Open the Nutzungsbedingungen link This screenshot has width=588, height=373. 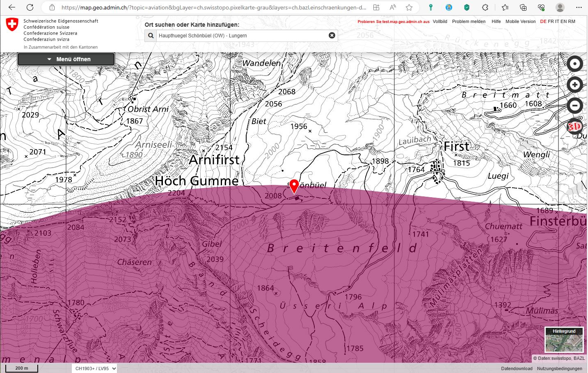pos(559,368)
